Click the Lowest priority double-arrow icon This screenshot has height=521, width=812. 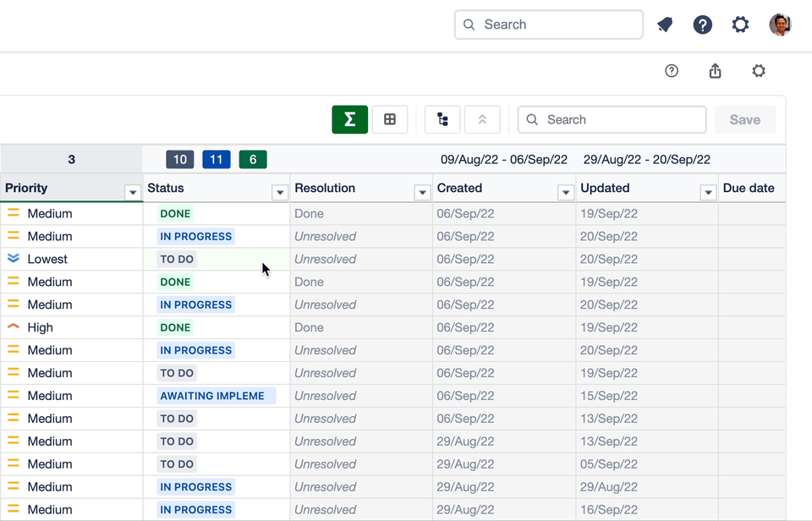tap(12, 259)
